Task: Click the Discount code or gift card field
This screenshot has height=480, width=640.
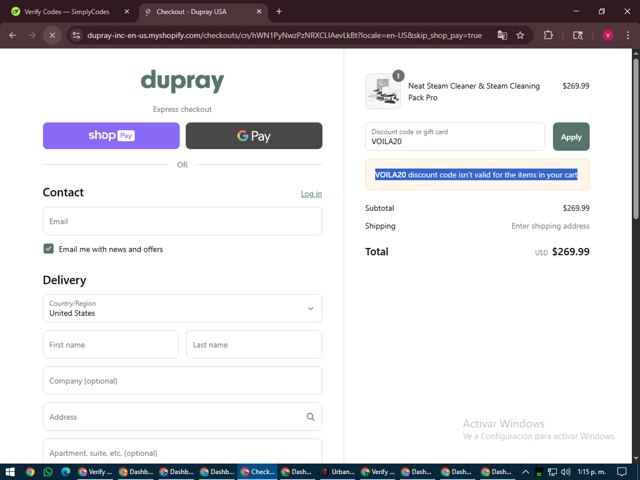Action: click(x=455, y=137)
